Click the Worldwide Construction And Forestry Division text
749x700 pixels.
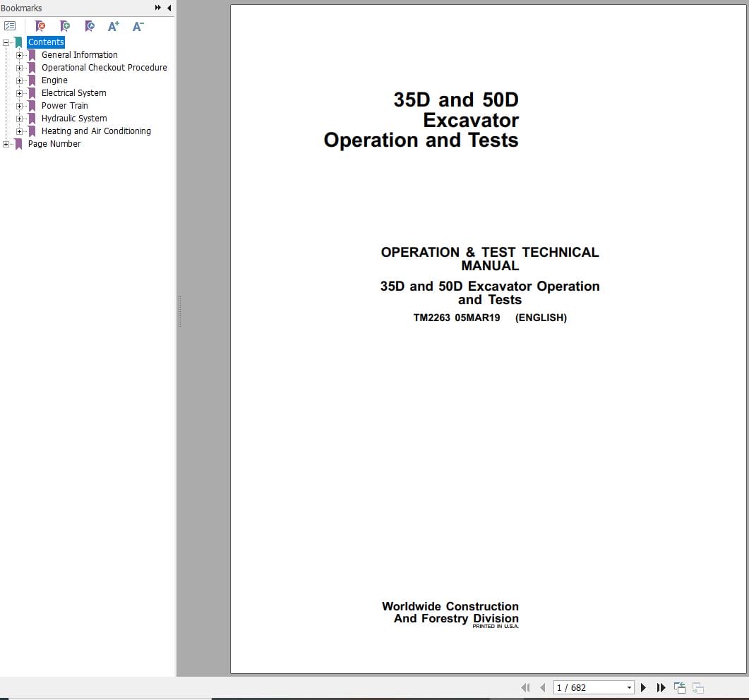coord(450,612)
